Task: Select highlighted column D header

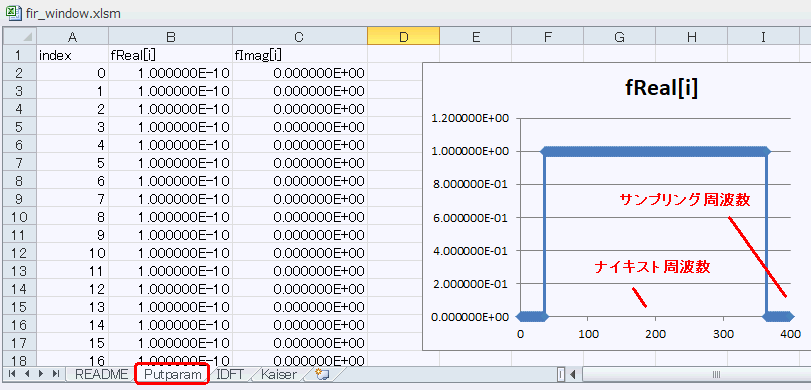Action: tap(403, 36)
